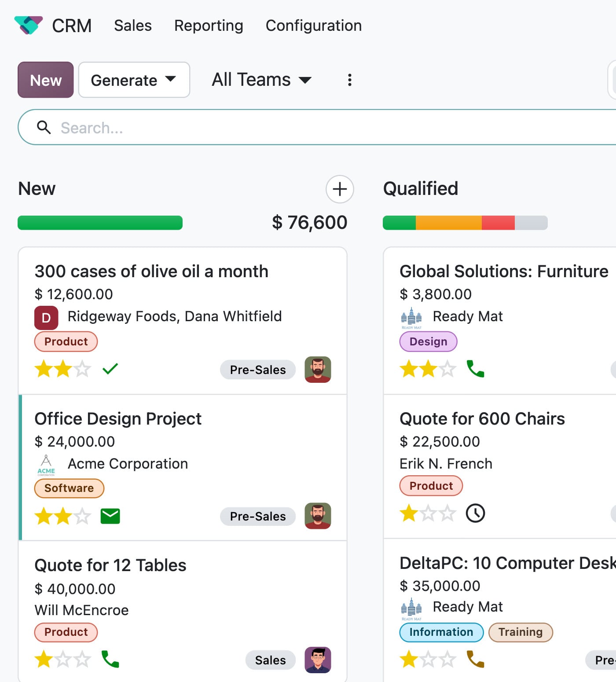Open the Configuration menu

[314, 26]
